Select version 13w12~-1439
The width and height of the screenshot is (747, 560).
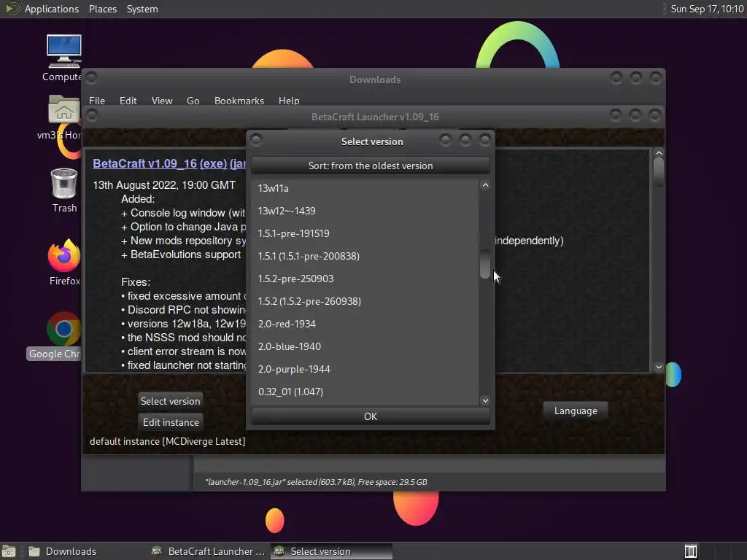click(x=365, y=211)
